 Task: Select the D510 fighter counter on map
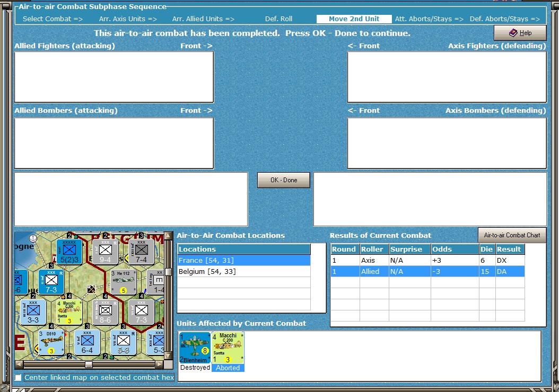[x=51, y=343]
